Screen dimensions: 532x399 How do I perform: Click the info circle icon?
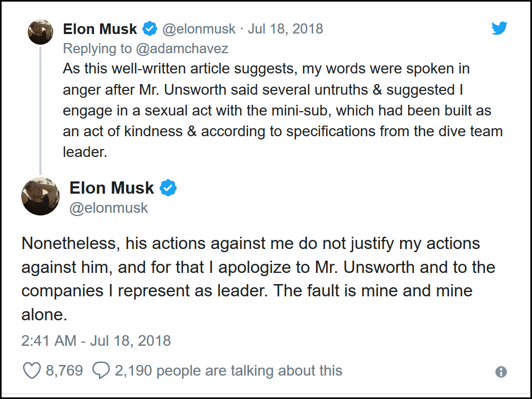[501, 372]
